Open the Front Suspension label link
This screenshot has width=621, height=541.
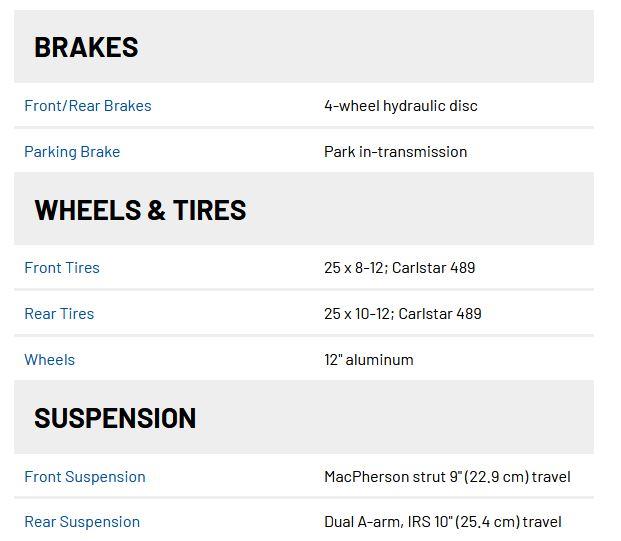pos(85,477)
